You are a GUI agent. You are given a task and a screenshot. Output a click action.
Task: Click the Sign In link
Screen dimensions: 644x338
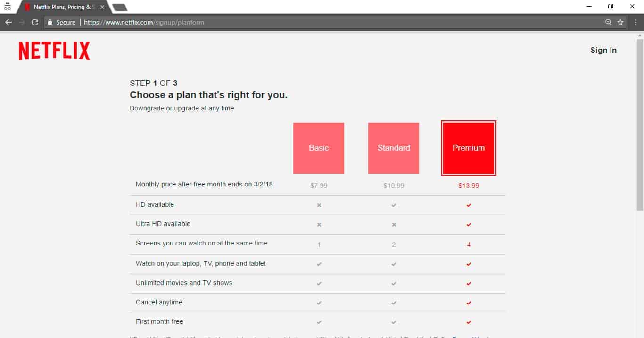[603, 50]
